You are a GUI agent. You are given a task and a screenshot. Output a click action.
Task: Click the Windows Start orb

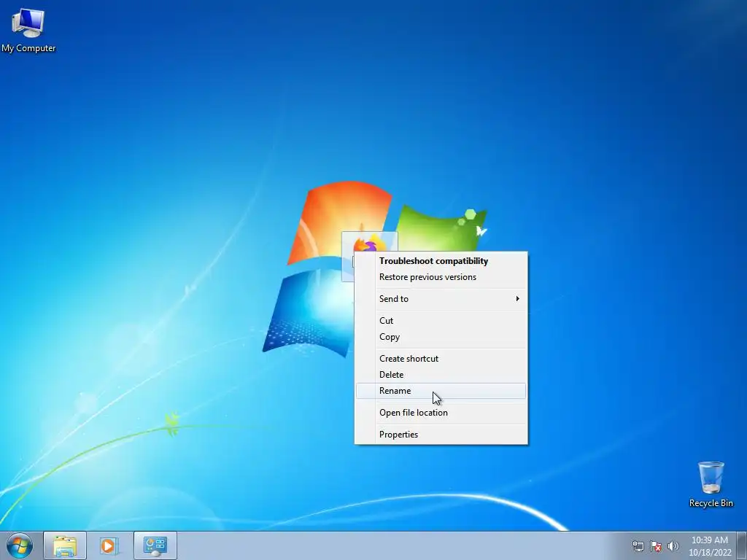(x=20, y=545)
